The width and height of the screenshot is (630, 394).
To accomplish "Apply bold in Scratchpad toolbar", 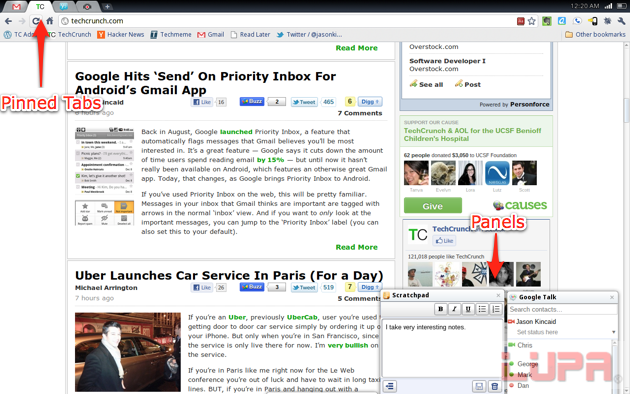I will point(440,309).
